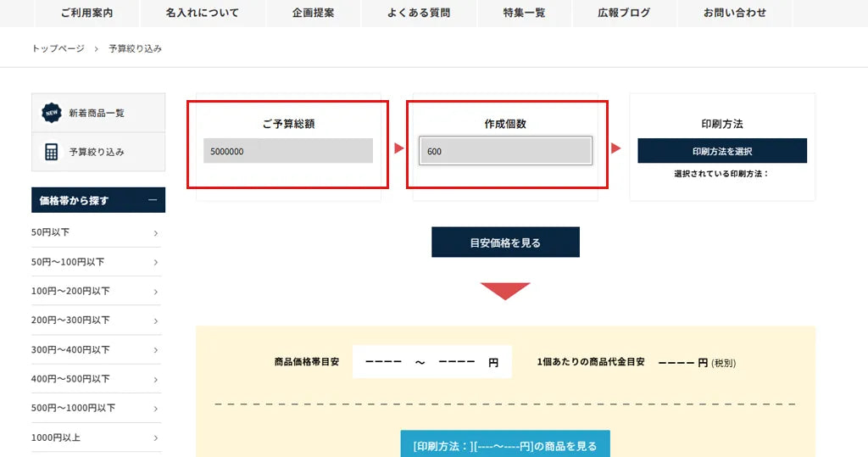Open the ご利用案内 menu item
The height and width of the screenshot is (457, 868).
[x=86, y=13]
